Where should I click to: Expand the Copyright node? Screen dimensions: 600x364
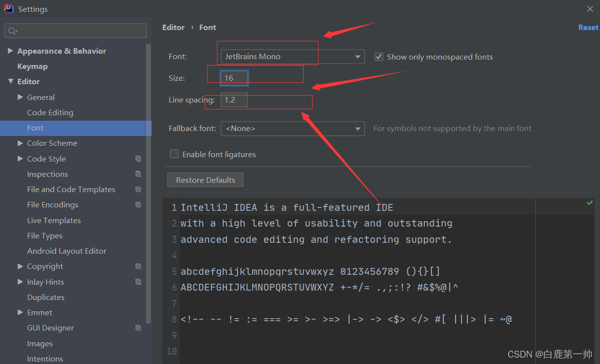click(20, 266)
